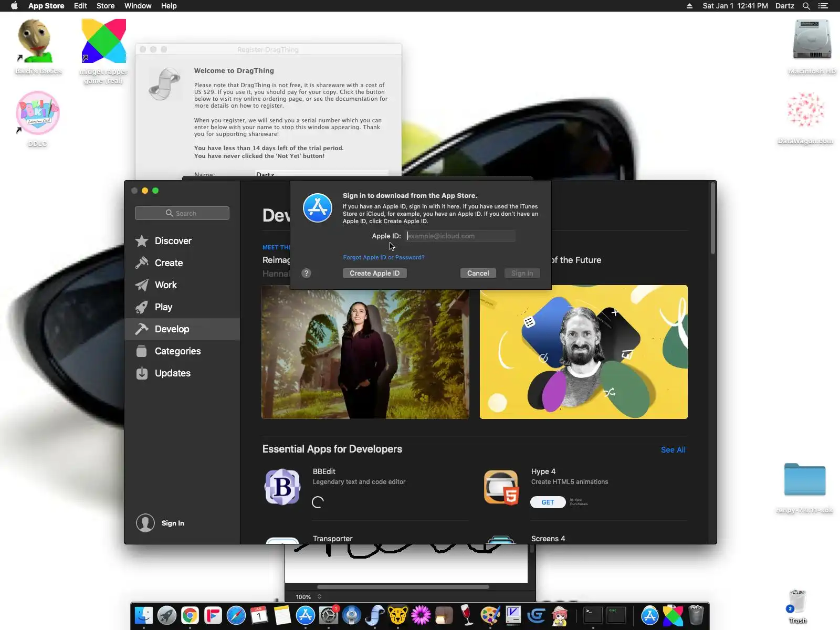Browse Categories in the sidebar
This screenshot has width=840, height=630.
coord(182,351)
